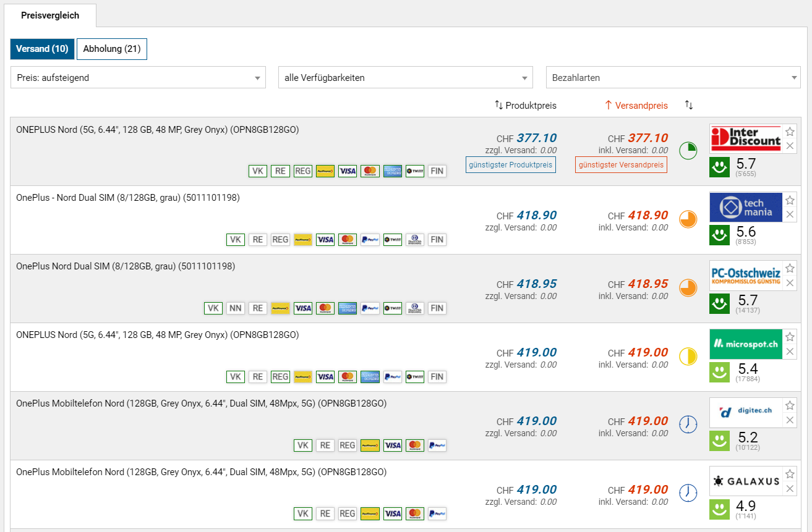
Task: Click the Visa payment icon in the tech mania row
Action: pyautogui.click(x=325, y=240)
